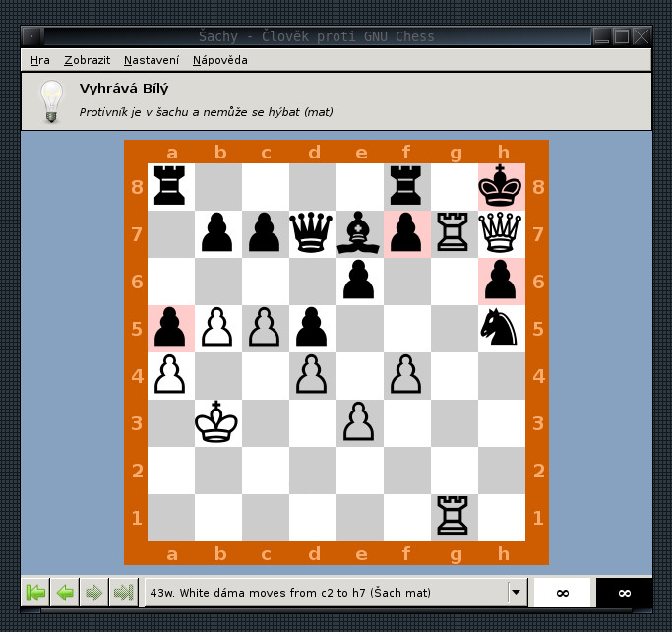Open the move history dropdown

point(517,593)
